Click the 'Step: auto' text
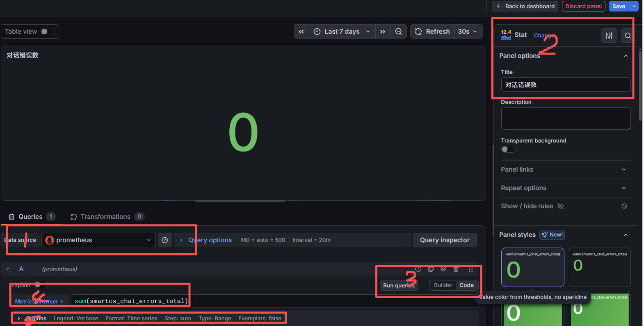The width and height of the screenshot is (644, 326). (178, 318)
